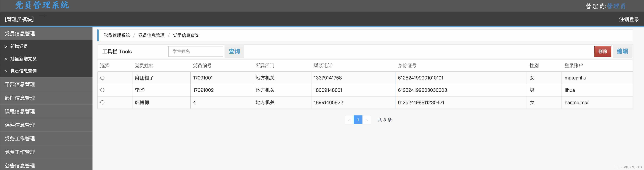This screenshot has height=170, width=644.
Task: Click the [管理员模块] label
Action: pyautogui.click(x=19, y=19)
